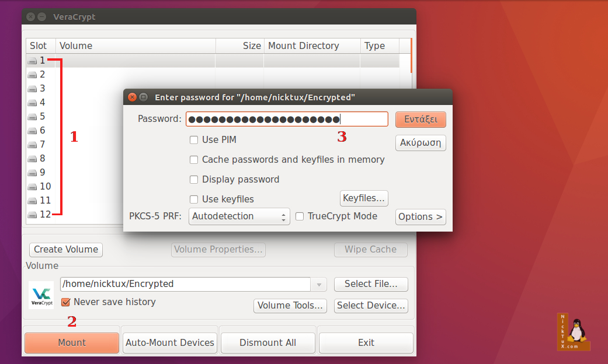Screen dimensions: 608x364
Task: Select the drive icon for Slot 12
Action: [x=32, y=214]
